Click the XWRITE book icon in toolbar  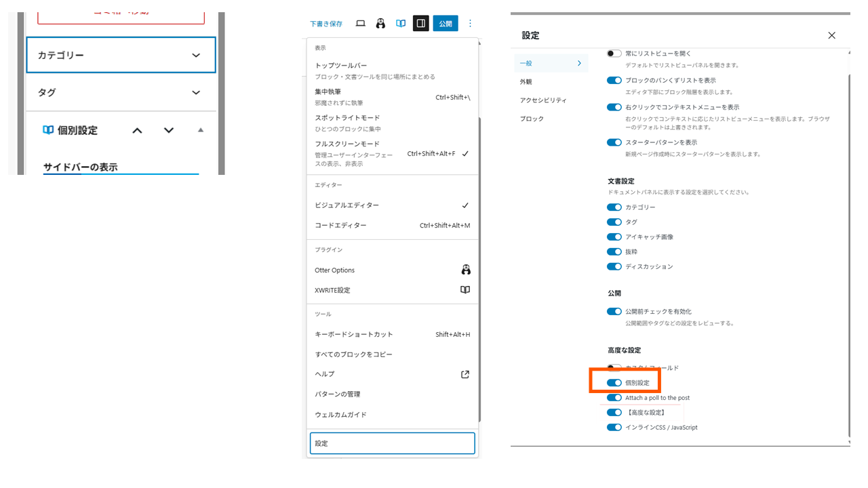click(x=401, y=24)
